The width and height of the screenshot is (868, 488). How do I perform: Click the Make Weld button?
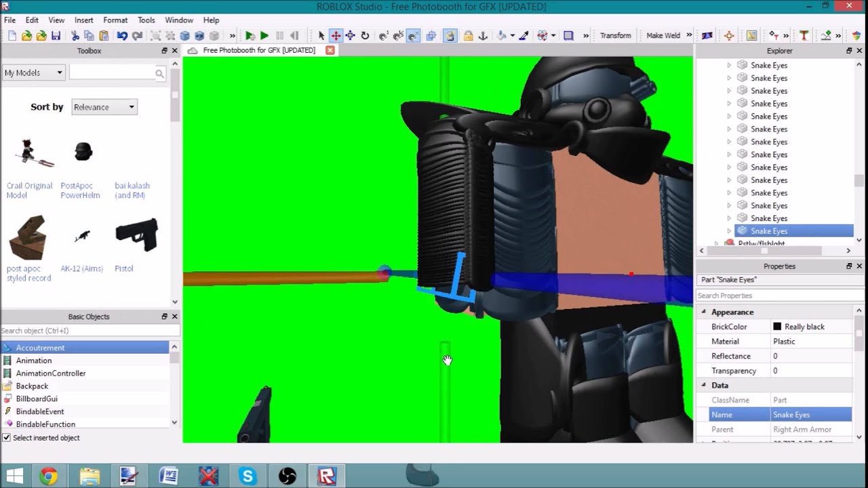coord(663,36)
